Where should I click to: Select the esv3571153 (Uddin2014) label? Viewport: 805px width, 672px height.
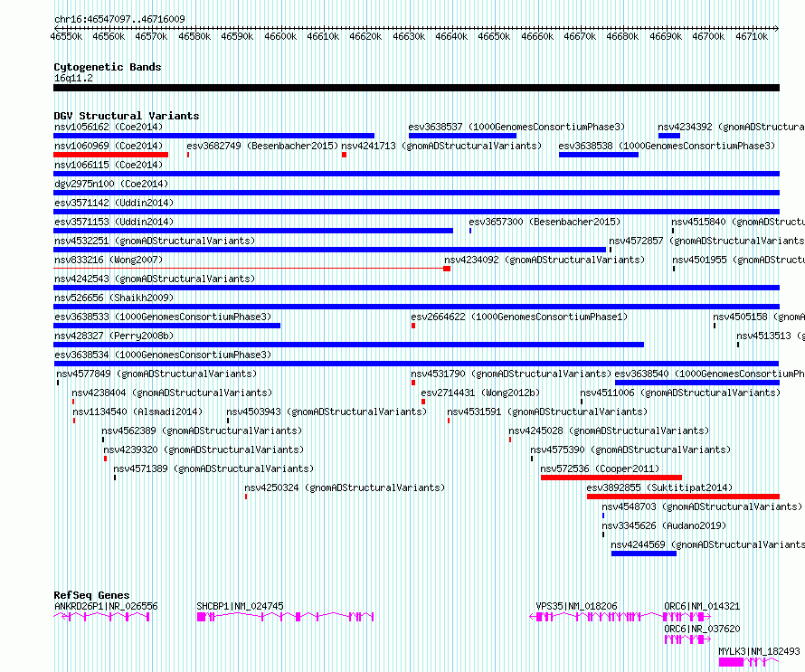114,222
